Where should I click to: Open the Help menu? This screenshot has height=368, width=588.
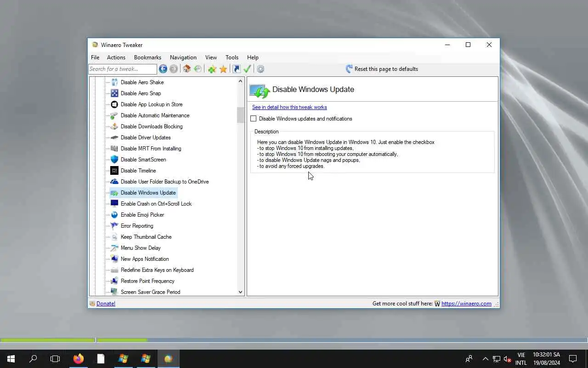(253, 57)
